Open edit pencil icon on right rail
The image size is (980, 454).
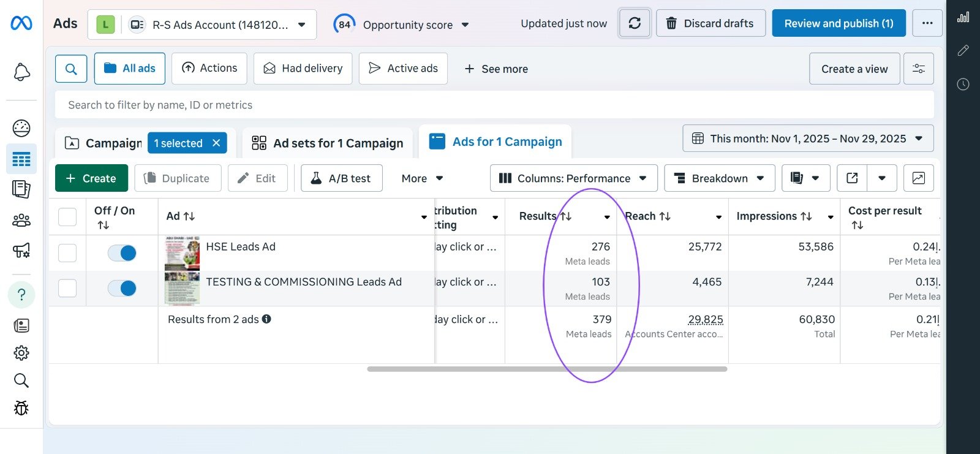coord(963,50)
